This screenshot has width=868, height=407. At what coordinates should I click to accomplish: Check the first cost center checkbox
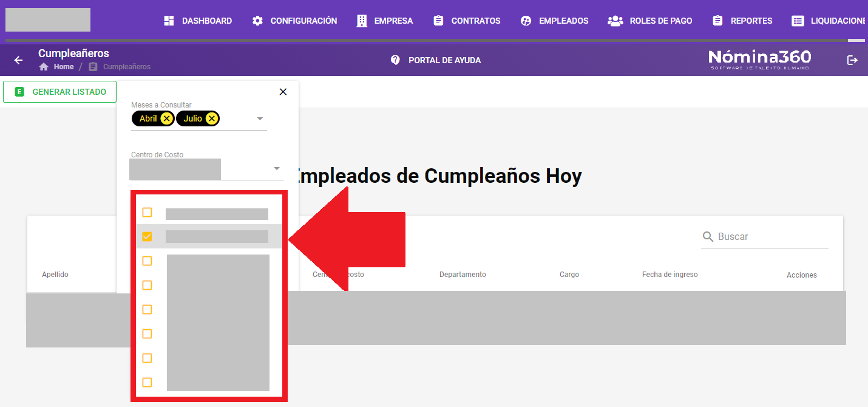point(147,213)
